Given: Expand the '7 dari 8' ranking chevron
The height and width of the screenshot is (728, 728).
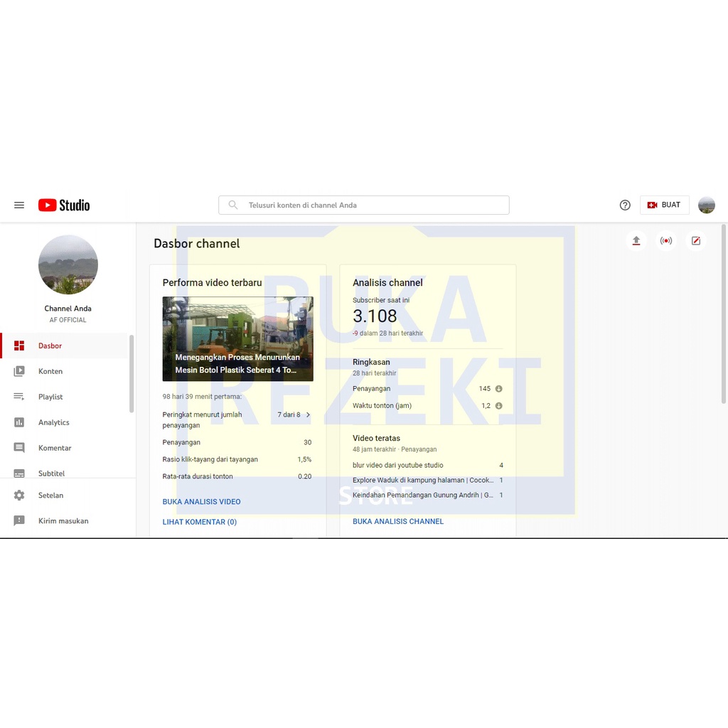Looking at the screenshot, I should click(x=309, y=414).
